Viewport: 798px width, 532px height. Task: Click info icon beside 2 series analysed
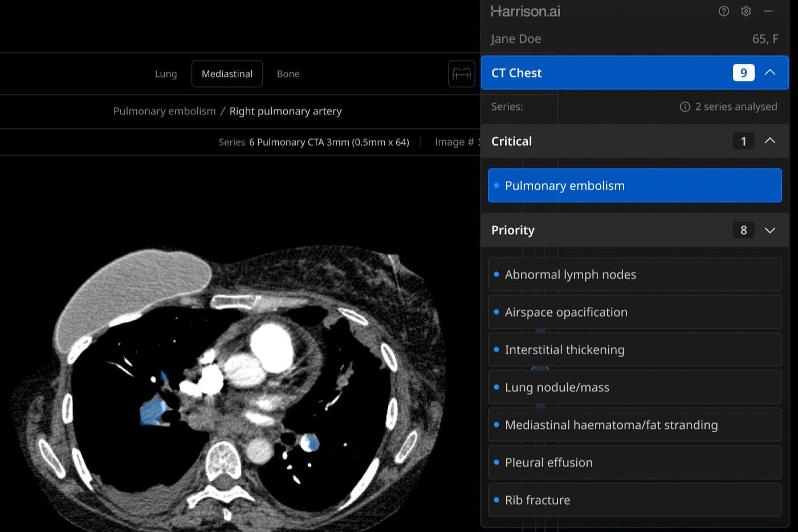point(685,107)
